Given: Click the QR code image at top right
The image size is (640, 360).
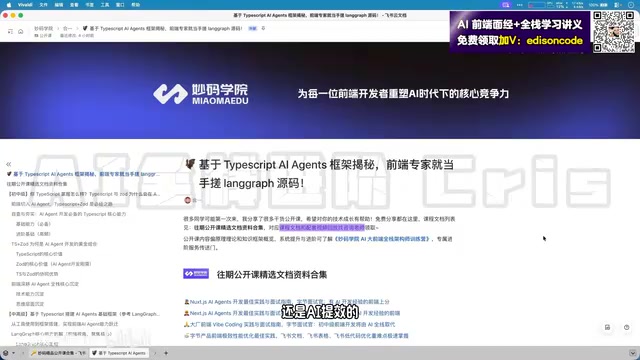Looking at the screenshot, I should click(614, 32).
